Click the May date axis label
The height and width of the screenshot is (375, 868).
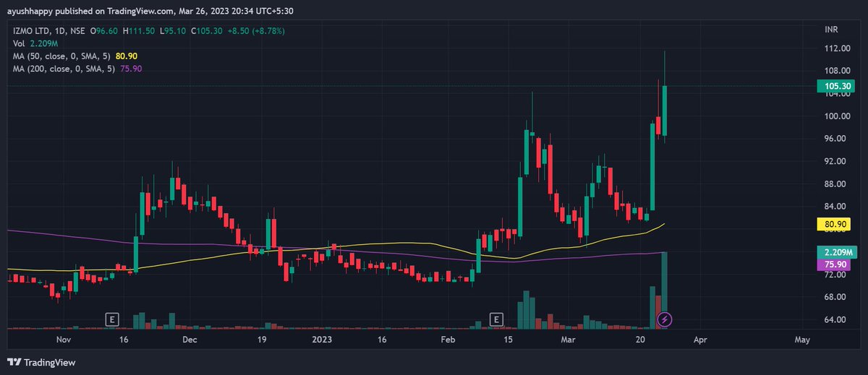point(801,339)
